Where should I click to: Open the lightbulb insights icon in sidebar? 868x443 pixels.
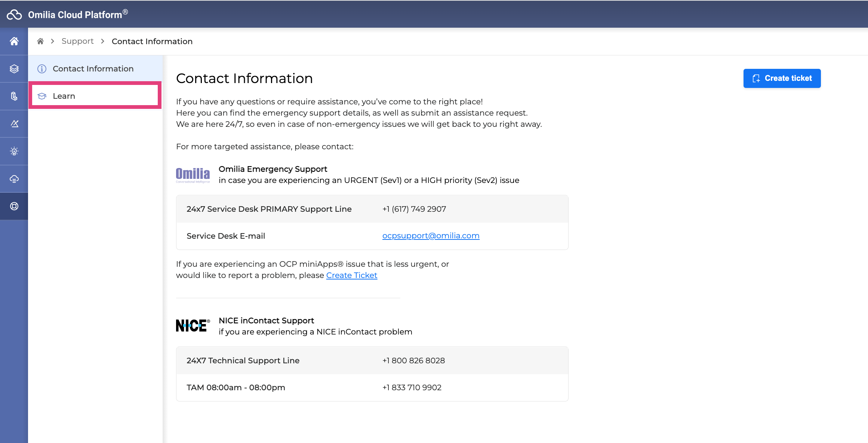(x=14, y=151)
